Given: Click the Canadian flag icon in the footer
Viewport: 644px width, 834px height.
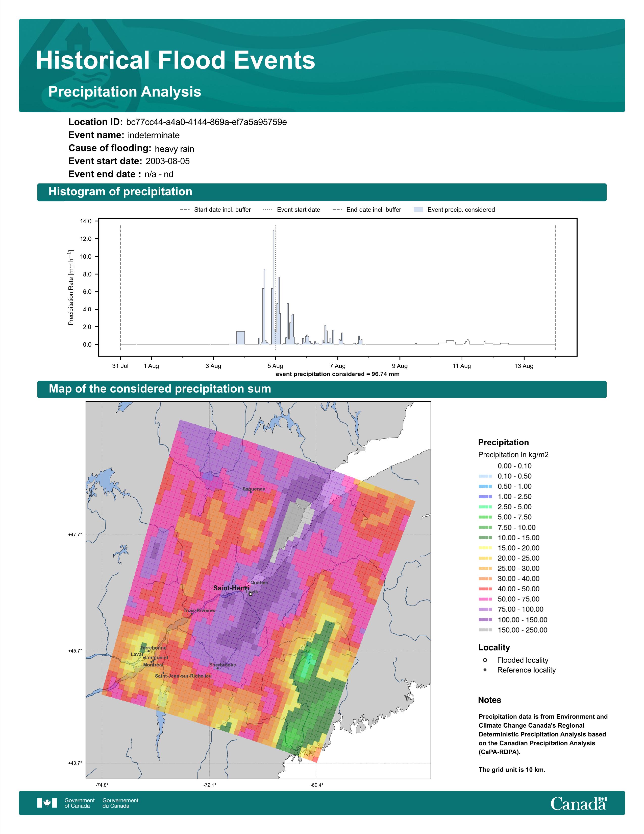Looking at the screenshot, I should [x=47, y=803].
